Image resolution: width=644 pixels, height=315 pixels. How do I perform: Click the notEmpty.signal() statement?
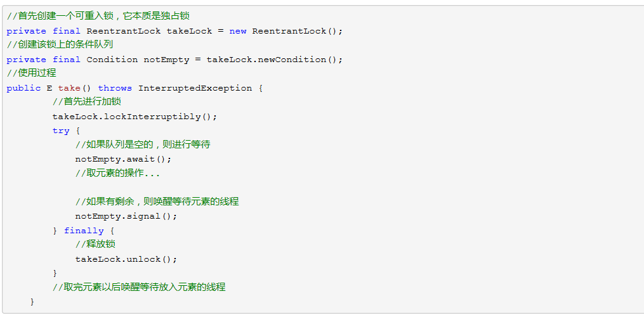[126, 216]
